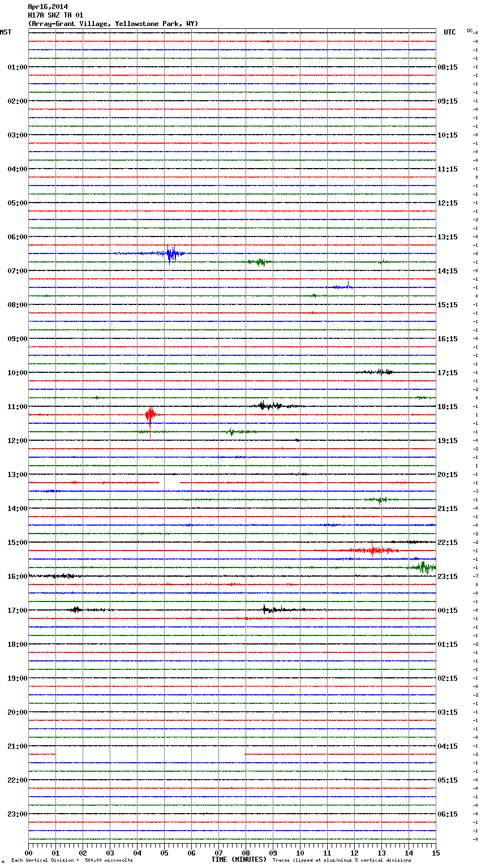Click the Array-Grant Village, Yellowstone Park location text
This screenshot has width=481, height=868.
pos(113,24)
